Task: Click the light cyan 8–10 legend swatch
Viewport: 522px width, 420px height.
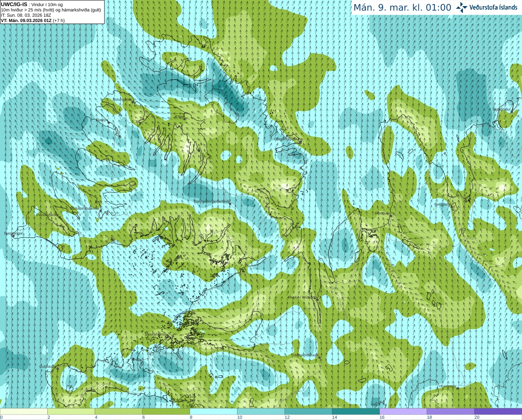Action: (213, 411)
